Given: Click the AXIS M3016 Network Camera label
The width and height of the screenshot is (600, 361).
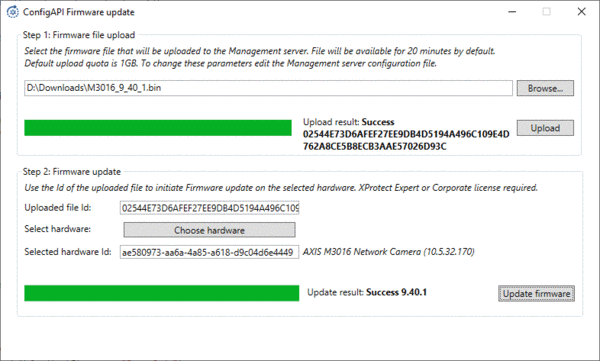Looking at the screenshot, I should (389, 252).
